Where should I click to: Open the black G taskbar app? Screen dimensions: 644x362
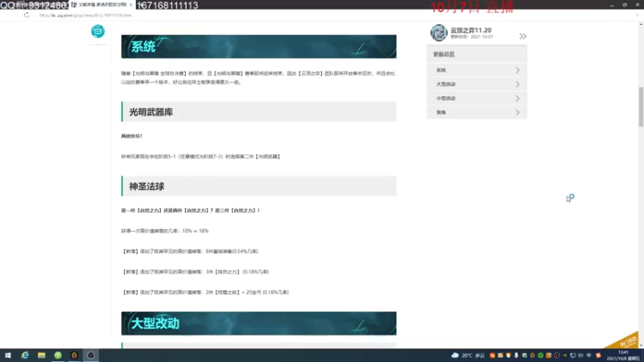click(74, 356)
